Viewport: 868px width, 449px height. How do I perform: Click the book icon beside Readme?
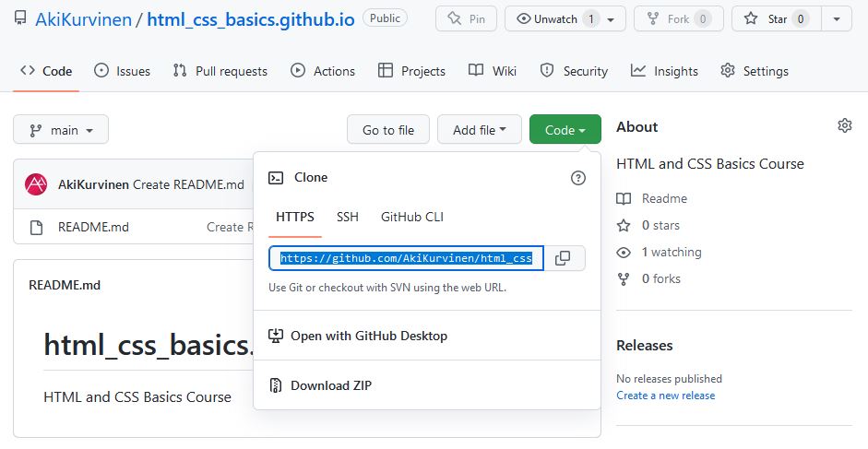point(624,199)
